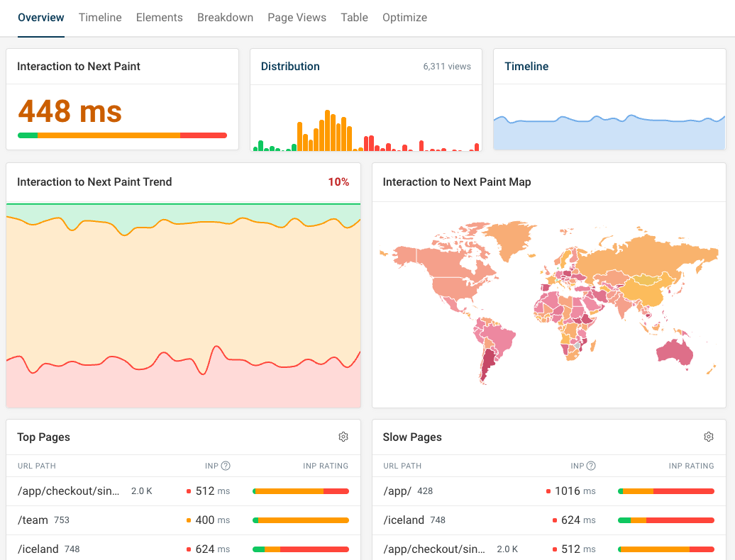Open the Elements tab
Image resolution: width=735 pixels, height=560 pixels.
(x=159, y=17)
